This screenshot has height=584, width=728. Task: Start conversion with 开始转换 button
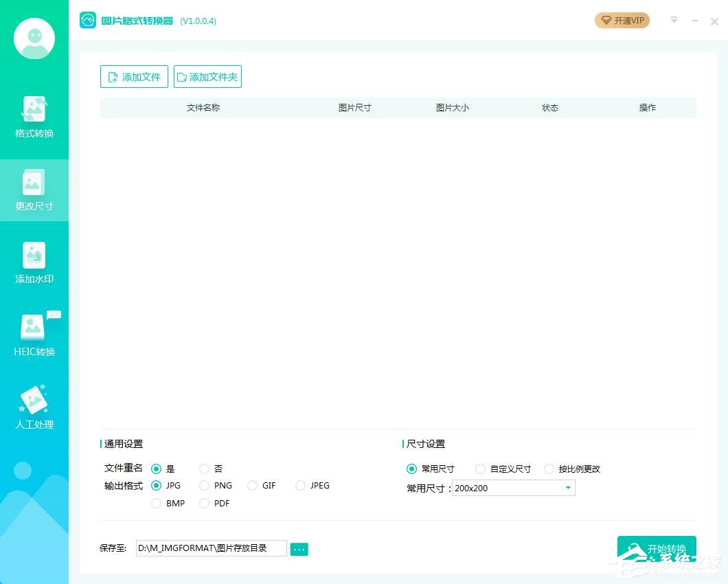657,548
